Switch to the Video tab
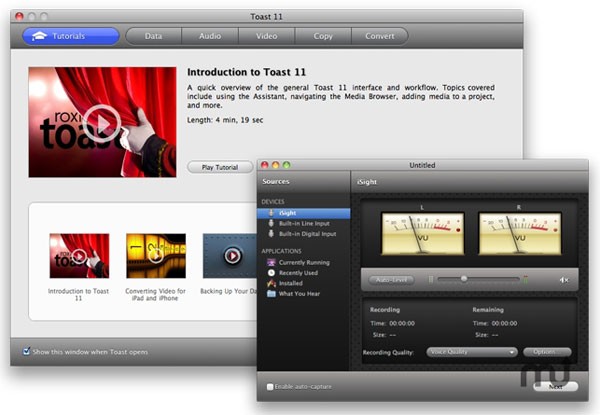Image resolution: width=600 pixels, height=415 pixels. tap(267, 36)
